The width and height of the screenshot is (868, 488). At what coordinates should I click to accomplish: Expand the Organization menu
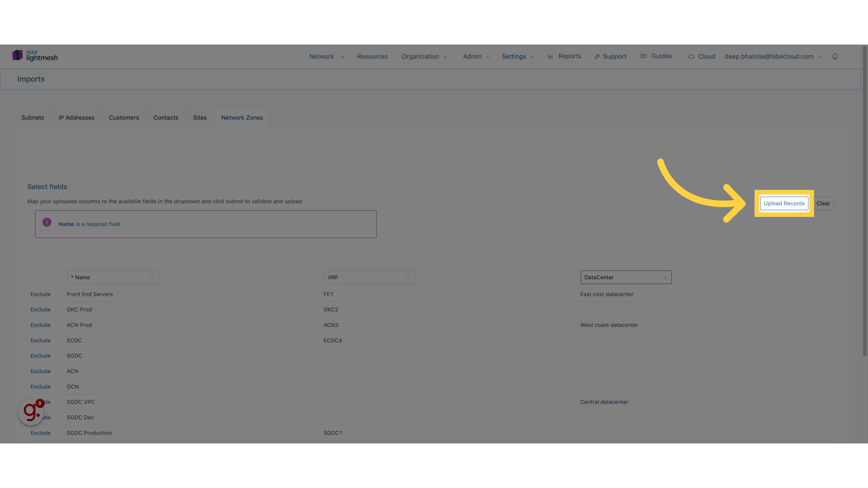coord(423,56)
